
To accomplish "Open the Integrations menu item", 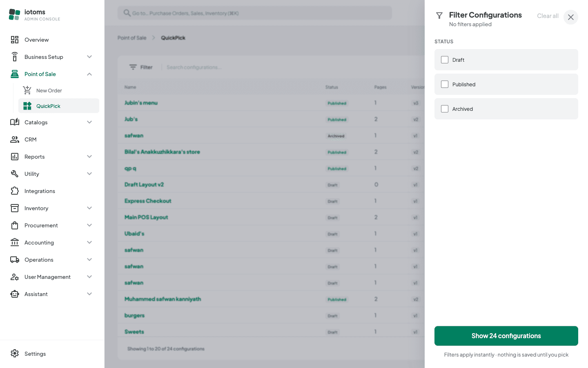I will [x=52, y=191].
